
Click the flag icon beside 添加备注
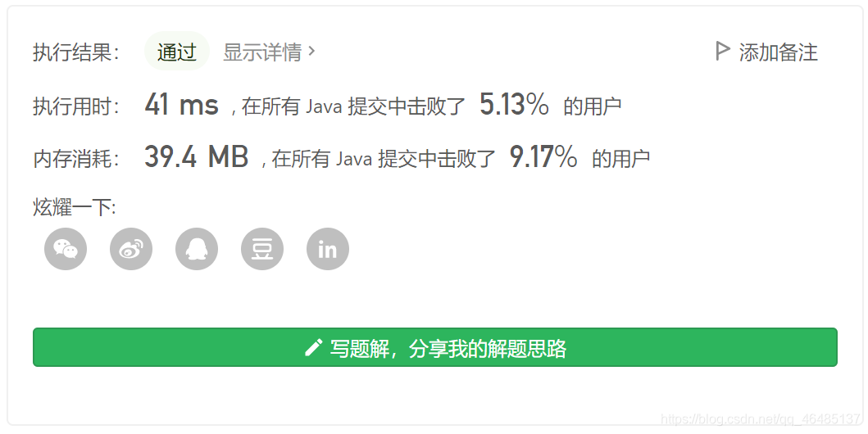click(722, 52)
